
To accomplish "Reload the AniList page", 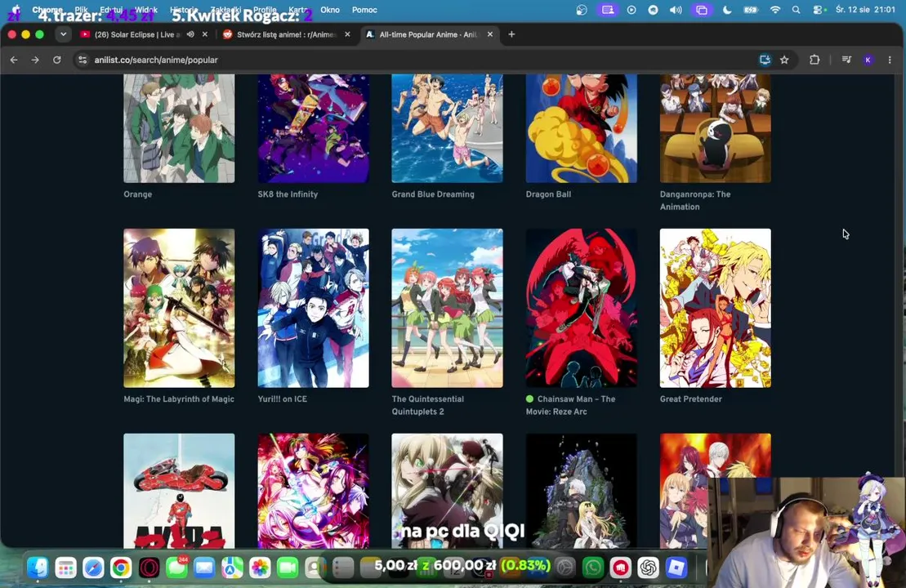I will coord(56,60).
